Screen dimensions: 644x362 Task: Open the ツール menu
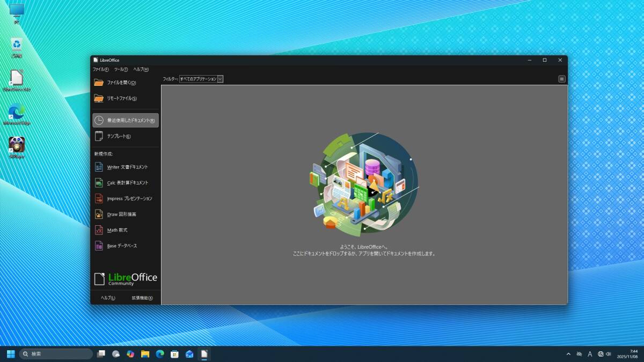[x=121, y=69]
